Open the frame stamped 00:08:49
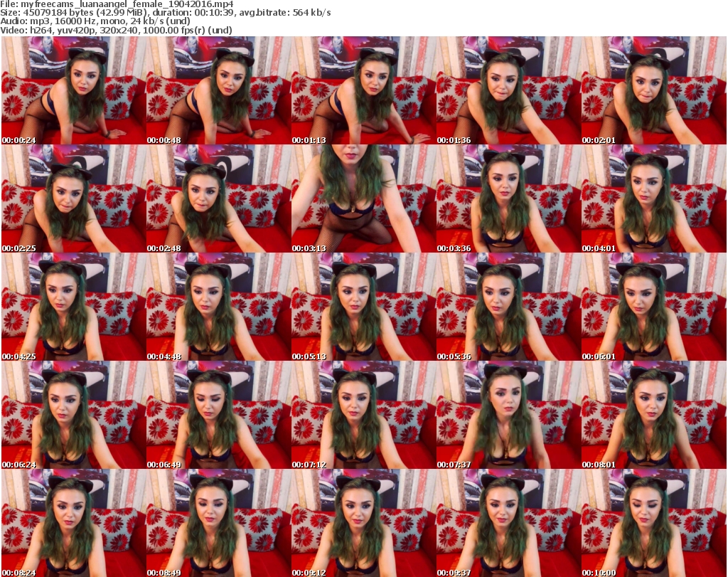 [x=218, y=523]
